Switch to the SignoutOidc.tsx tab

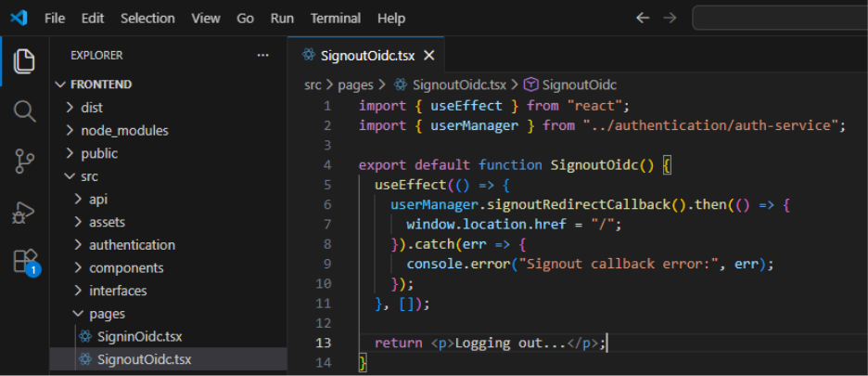pyautogui.click(x=367, y=56)
